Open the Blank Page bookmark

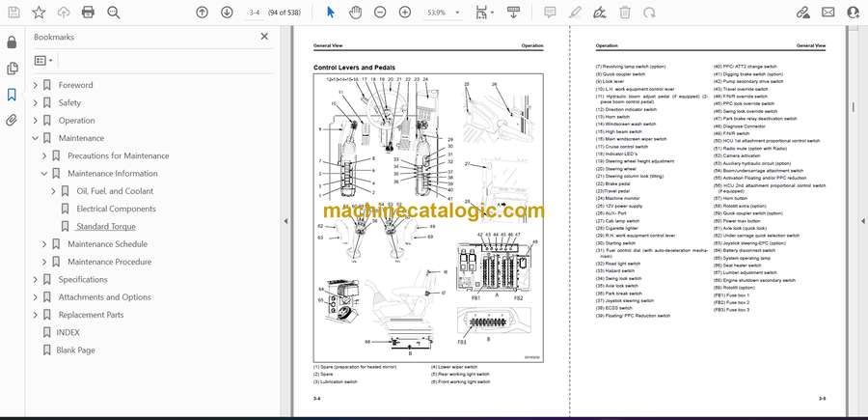coord(76,350)
